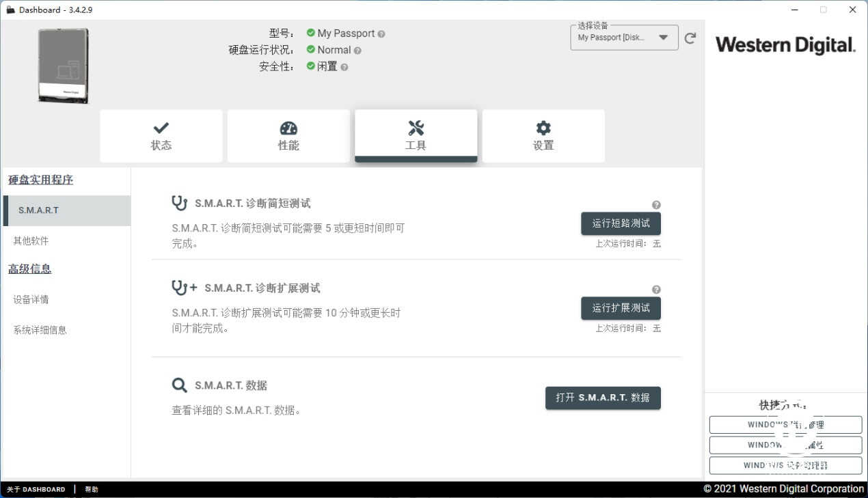Click 上次运行时间 under 运行扩展测试
The width and height of the screenshot is (868, 498).
[x=628, y=329]
